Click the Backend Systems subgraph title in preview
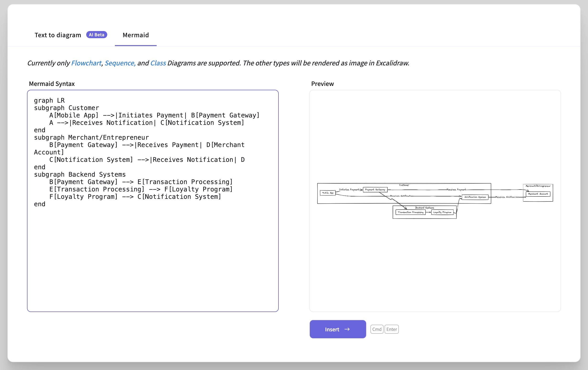This screenshot has height=370, width=588. tap(424, 208)
